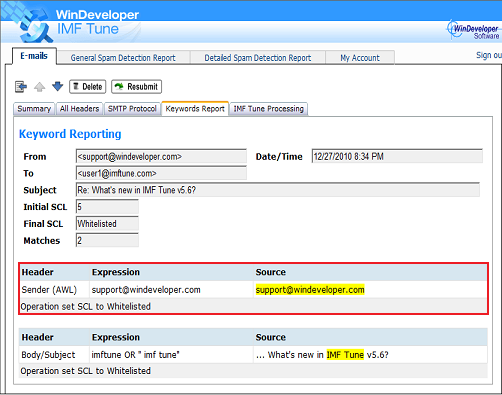Click the Date/Time field
The image size is (502, 395).
397,156
